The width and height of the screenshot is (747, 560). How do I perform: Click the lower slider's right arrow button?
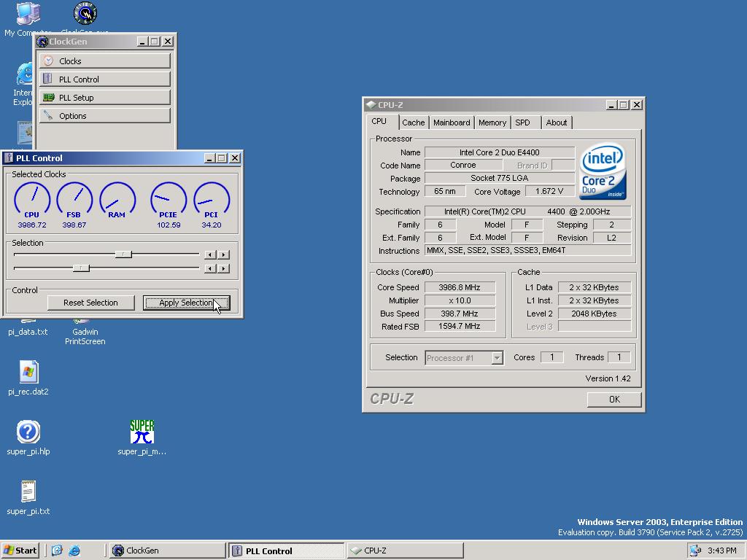coord(223,268)
